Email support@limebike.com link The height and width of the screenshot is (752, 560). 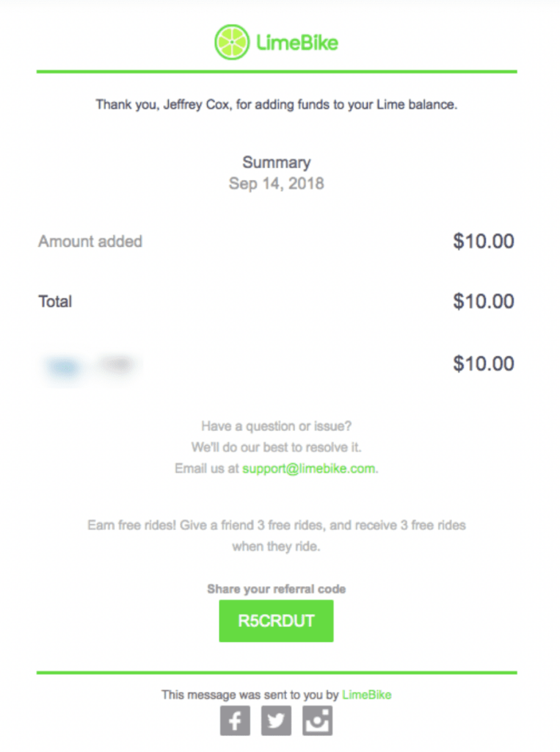tap(309, 469)
